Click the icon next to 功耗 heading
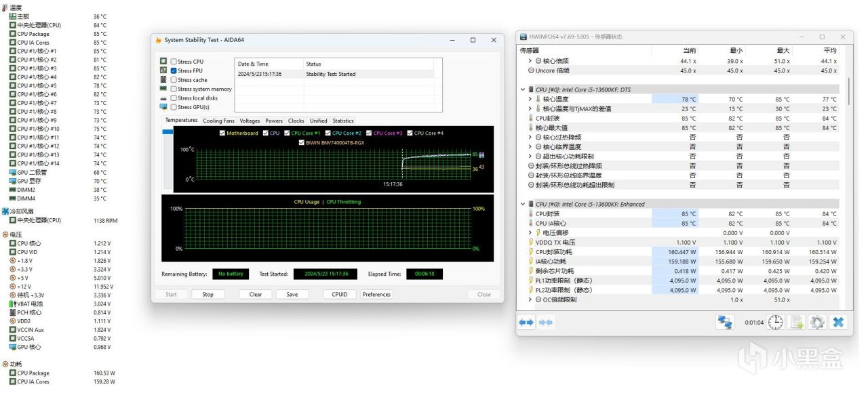Viewport: 868px width, 395px height. click(x=5, y=364)
